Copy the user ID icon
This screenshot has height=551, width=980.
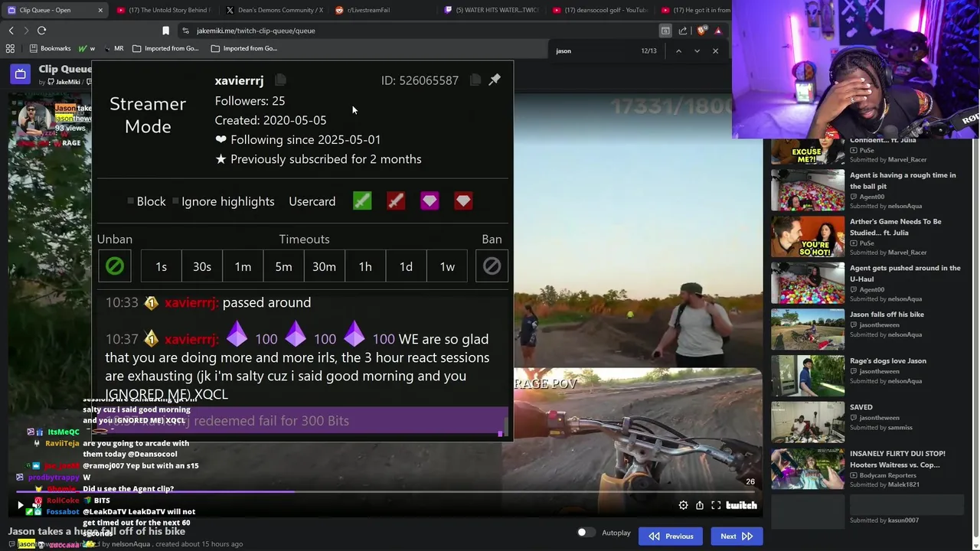tap(475, 80)
